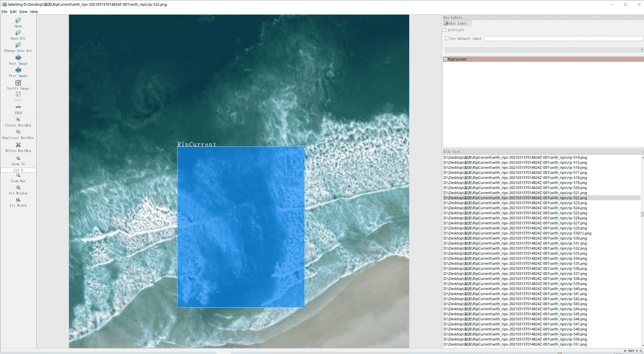Screen dimensions: 644x354
Task: Click the Open Dir tool icon
Action: (x=18, y=33)
